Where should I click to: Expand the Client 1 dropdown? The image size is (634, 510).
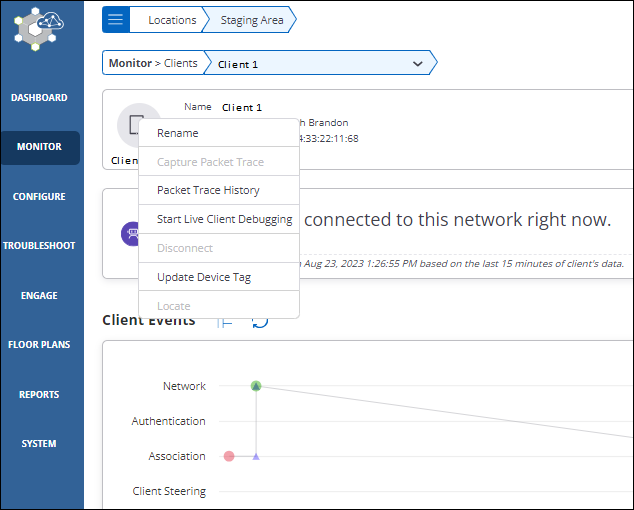point(418,63)
